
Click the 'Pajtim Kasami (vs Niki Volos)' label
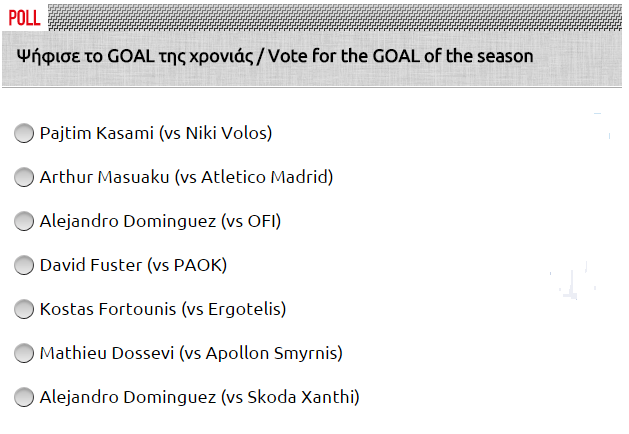point(155,133)
